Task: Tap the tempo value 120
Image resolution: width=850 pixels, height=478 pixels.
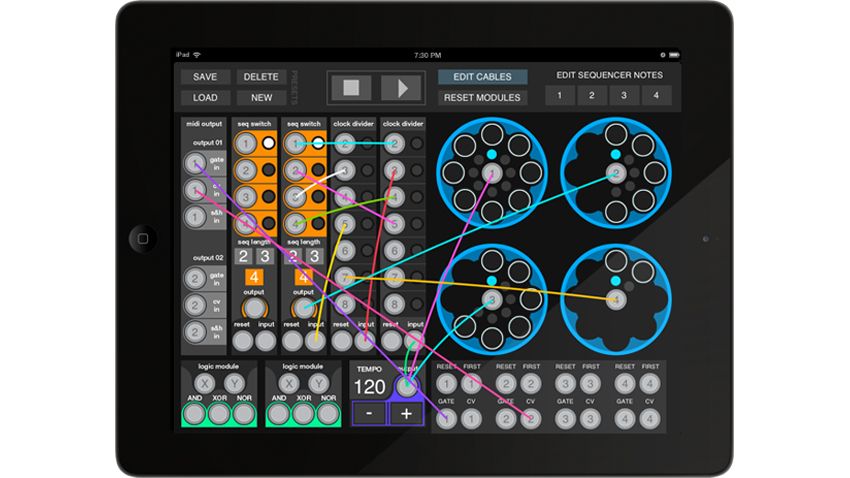Action: coord(370,387)
